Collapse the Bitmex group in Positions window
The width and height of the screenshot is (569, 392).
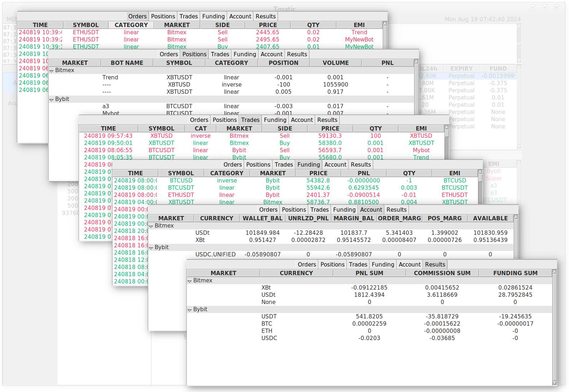[52, 71]
